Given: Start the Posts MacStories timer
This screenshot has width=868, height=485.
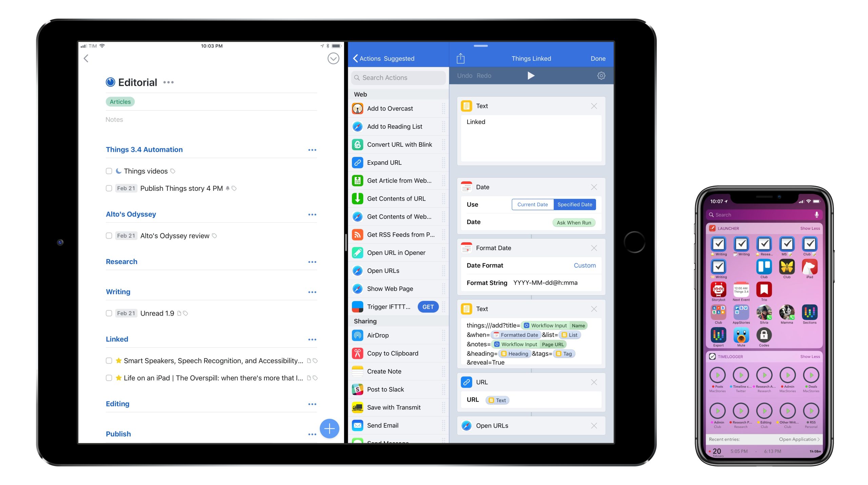Looking at the screenshot, I should coord(717,375).
